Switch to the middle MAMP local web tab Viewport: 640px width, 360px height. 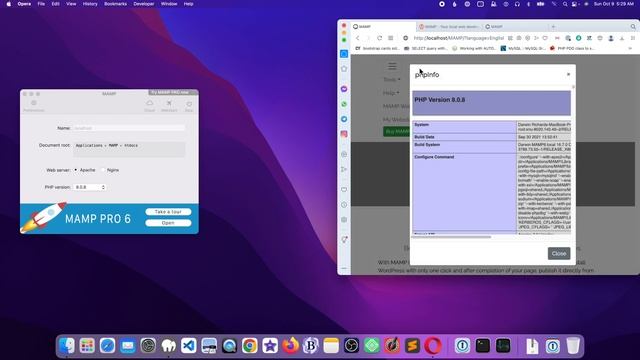[449, 27]
